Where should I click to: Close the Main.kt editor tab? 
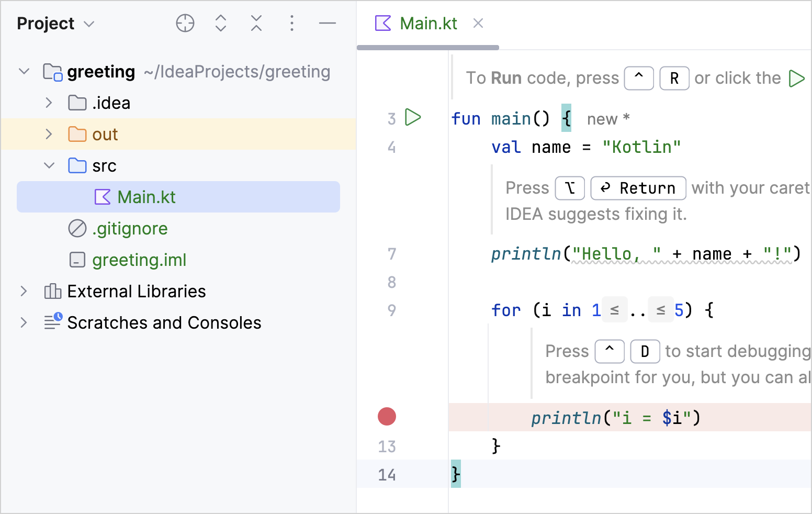pyautogui.click(x=478, y=24)
